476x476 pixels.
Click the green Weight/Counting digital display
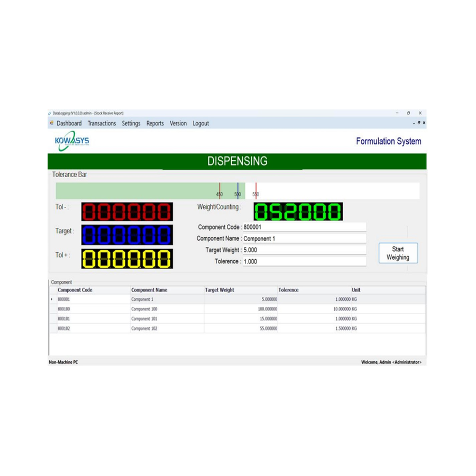[298, 212]
